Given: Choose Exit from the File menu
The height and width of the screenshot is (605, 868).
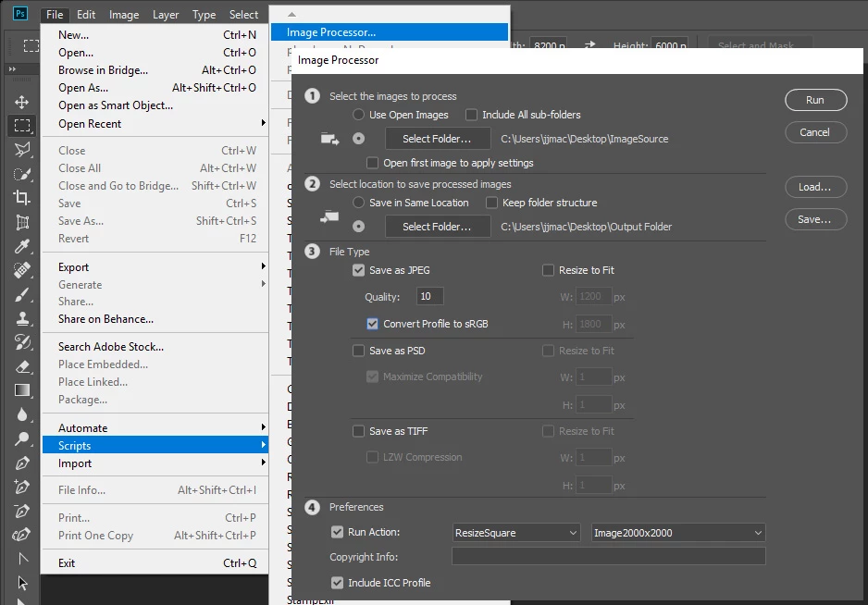Looking at the screenshot, I should pyautogui.click(x=155, y=563).
